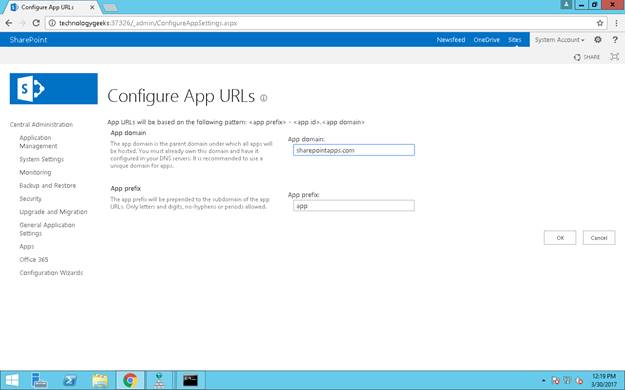Open the System Account dropdown
This screenshot has width=625, height=390.
pyautogui.click(x=559, y=39)
